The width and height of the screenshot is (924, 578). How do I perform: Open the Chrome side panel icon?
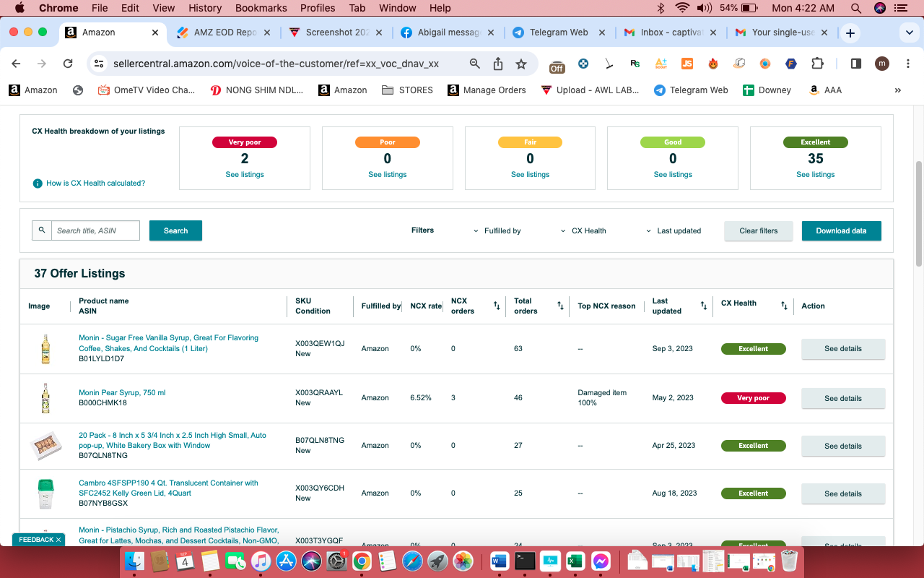point(856,64)
